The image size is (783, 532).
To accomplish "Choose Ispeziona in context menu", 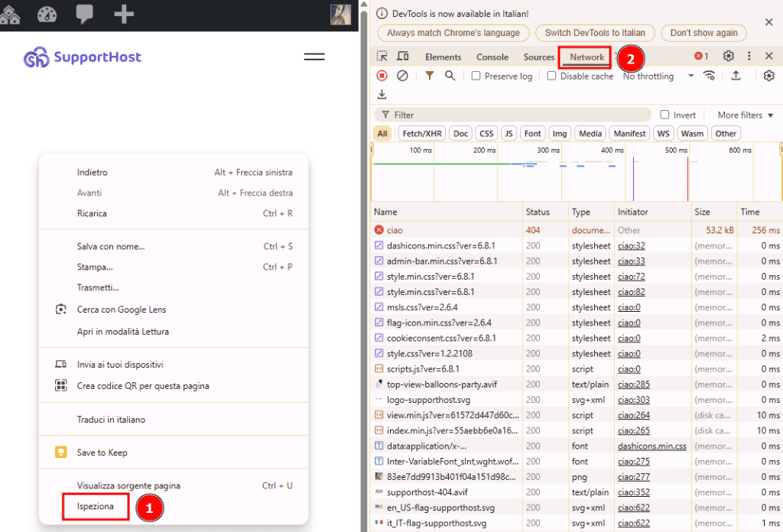I will (x=96, y=506).
